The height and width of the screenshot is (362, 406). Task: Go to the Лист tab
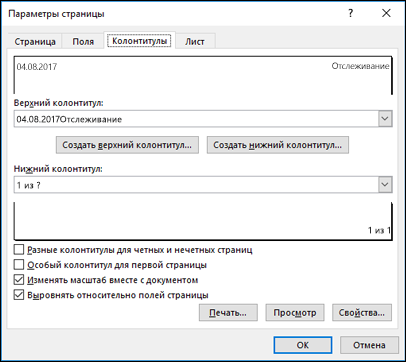pyautogui.click(x=195, y=42)
